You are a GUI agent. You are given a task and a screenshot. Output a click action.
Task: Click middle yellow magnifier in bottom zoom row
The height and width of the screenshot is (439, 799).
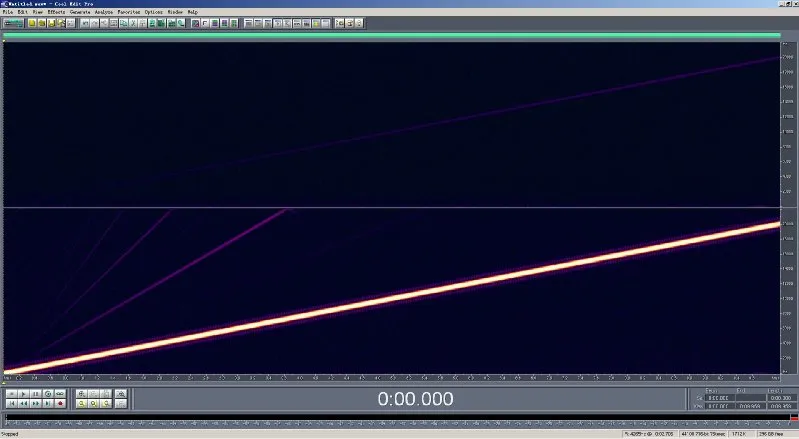click(x=94, y=403)
